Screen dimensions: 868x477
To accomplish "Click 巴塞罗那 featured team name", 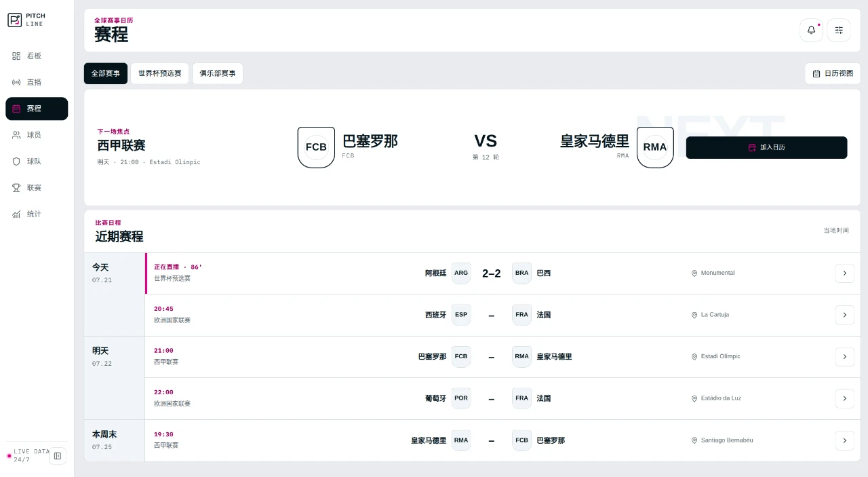I will coord(370,141).
